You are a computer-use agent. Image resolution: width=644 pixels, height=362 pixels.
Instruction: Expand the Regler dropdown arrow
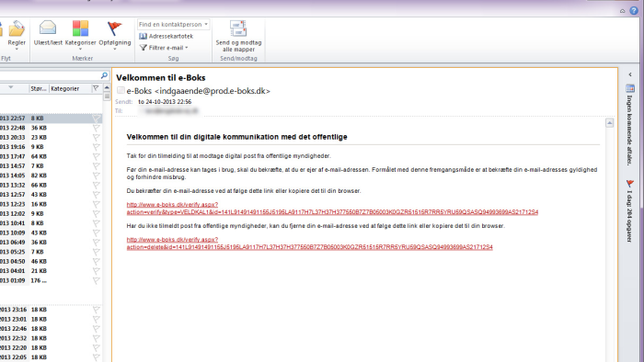pos(17,50)
